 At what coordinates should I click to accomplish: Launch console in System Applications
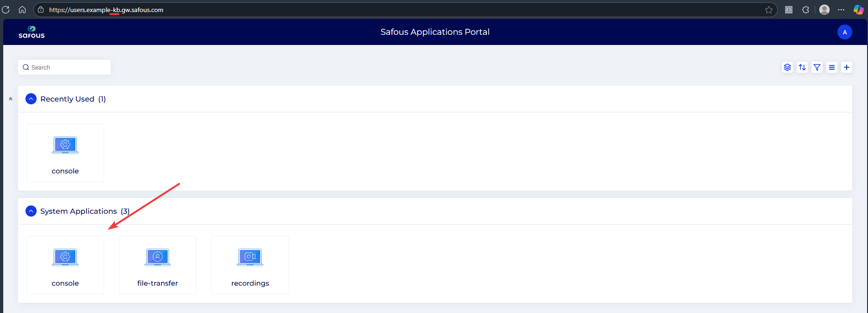tap(65, 265)
